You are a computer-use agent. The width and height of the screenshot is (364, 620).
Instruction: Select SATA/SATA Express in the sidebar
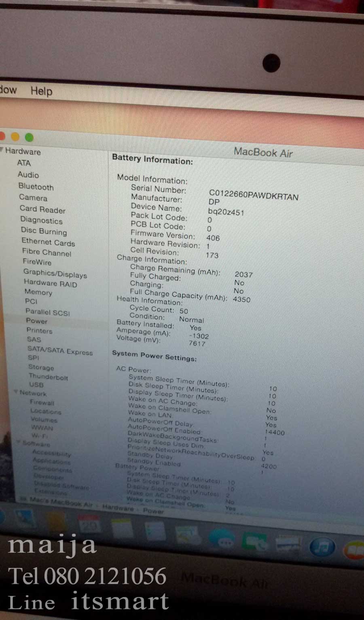point(60,350)
